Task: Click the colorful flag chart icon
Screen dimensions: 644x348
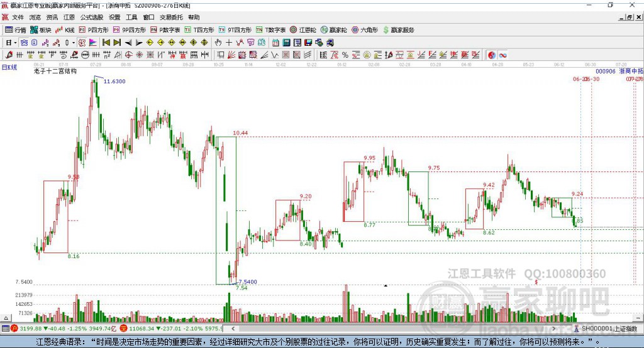Action: point(93,43)
